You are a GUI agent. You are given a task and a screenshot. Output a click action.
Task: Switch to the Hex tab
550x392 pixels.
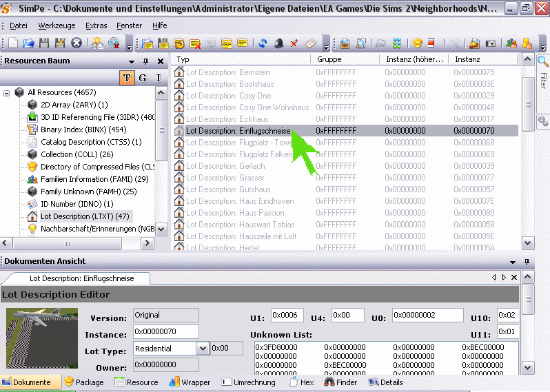tap(302, 382)
